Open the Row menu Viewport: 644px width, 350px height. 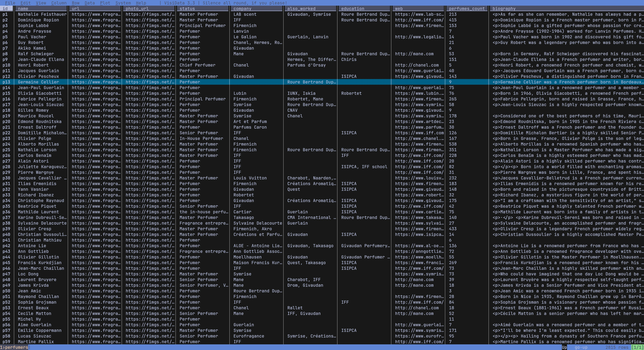[x=75, y=3]
